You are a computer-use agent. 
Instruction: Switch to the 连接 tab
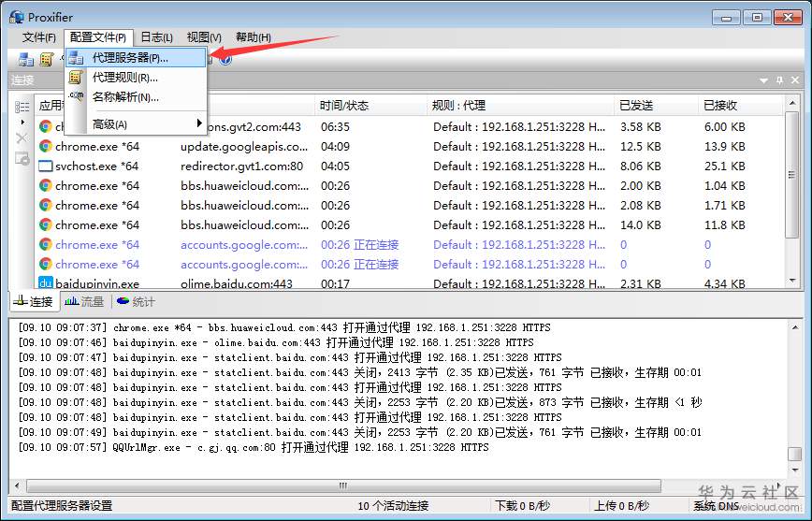click(34, 301)
